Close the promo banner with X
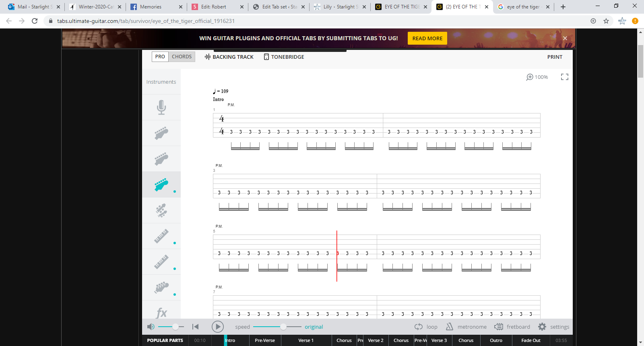 click(x=565, y=38)
